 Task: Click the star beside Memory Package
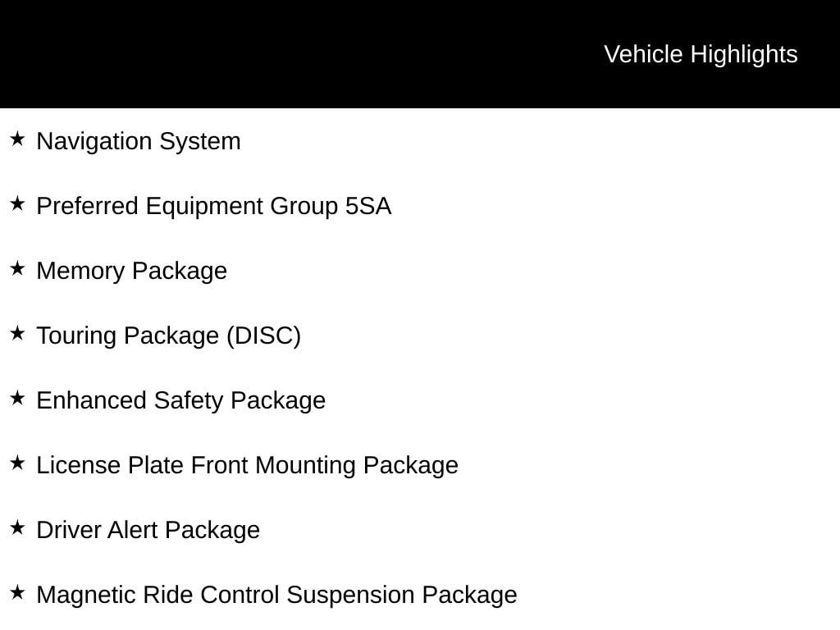pyautogui.click(x=17, y=268)
